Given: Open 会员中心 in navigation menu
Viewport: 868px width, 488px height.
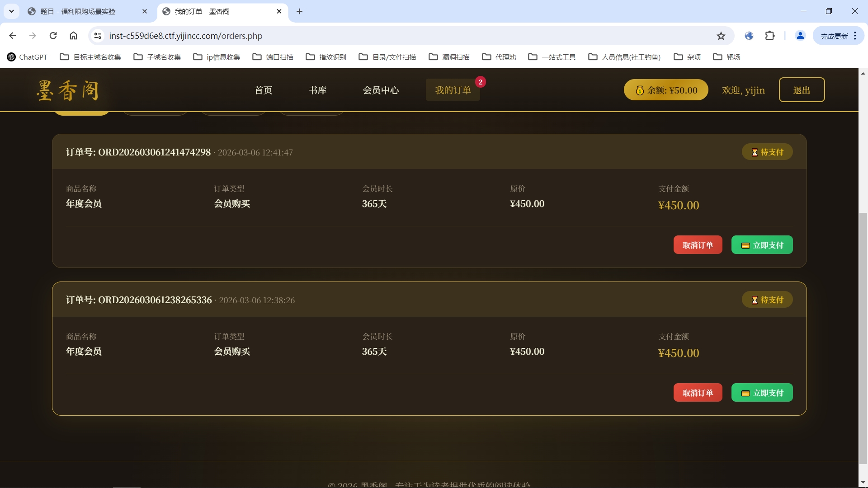Looking at the screenshot, I should 381,90.
